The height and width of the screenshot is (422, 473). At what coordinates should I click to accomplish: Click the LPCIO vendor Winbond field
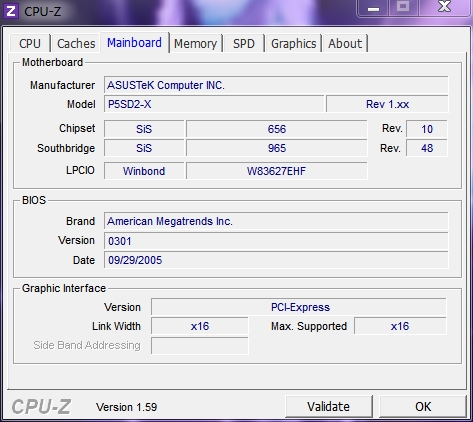tap(144, 171)
